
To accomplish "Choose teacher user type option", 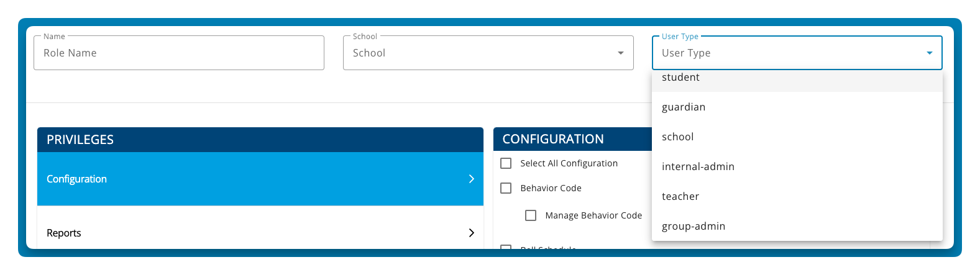I will pyautogui.click(x=797, y=196).
